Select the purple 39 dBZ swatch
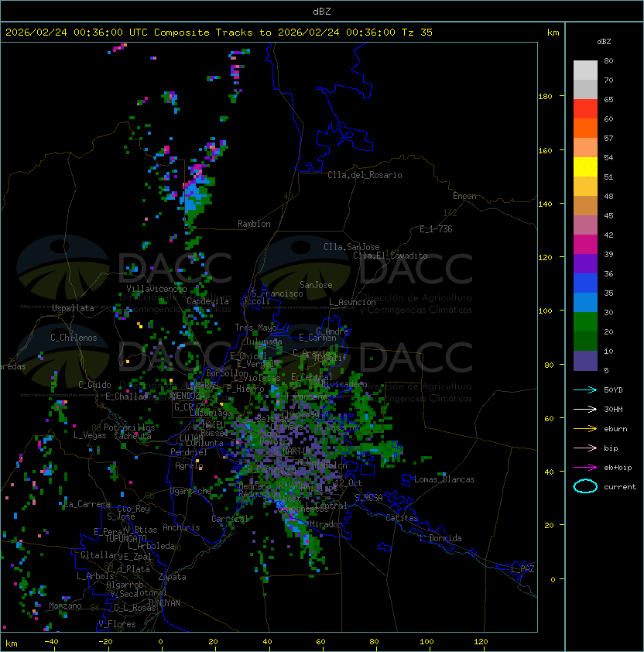 [585, 263]
